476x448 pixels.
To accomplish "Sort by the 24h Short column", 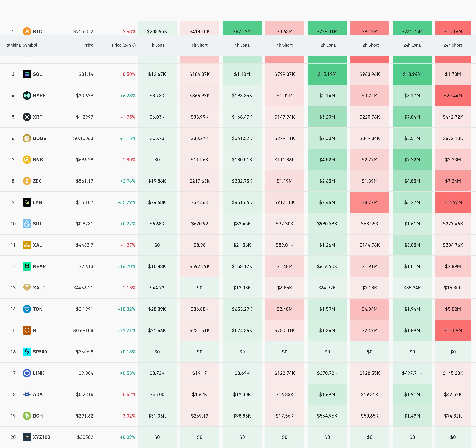I will [453, 45].
